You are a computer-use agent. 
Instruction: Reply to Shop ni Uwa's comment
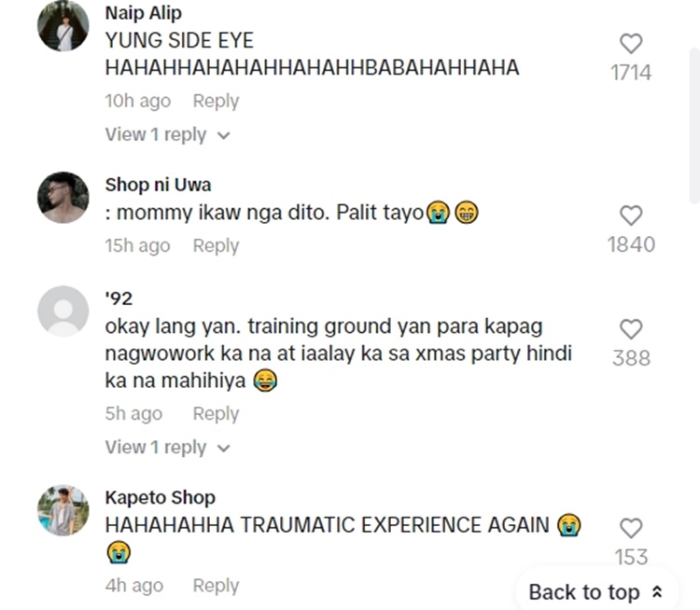(x=216, y=245)
